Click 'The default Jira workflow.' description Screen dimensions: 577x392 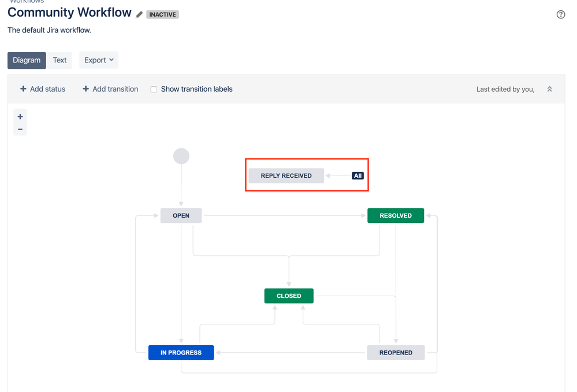[x=49, y=30]
